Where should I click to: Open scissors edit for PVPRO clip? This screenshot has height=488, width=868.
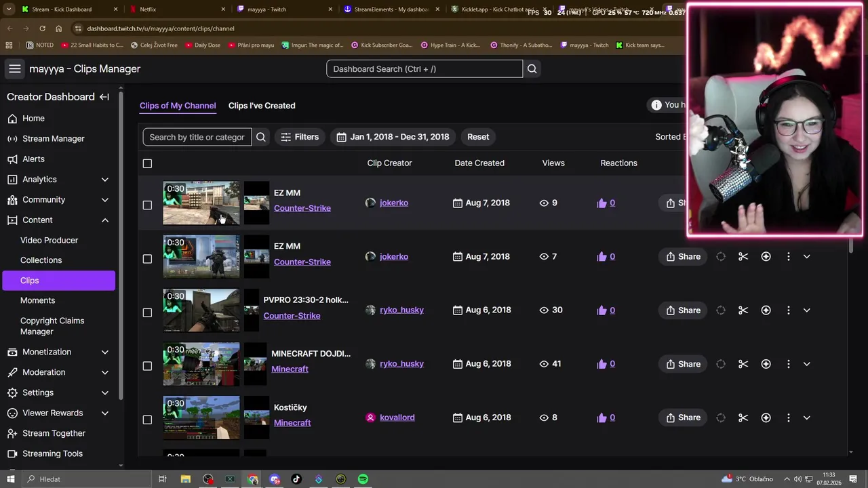coord(743,310)
